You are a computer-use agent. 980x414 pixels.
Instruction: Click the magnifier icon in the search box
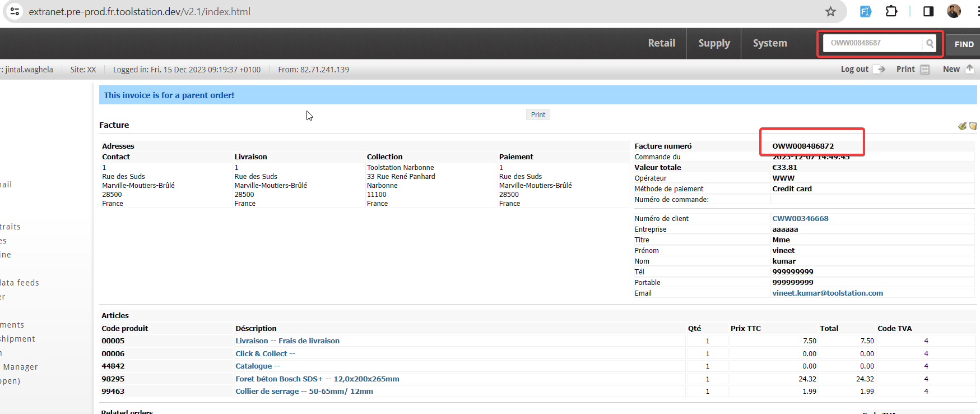pos(930,43)
